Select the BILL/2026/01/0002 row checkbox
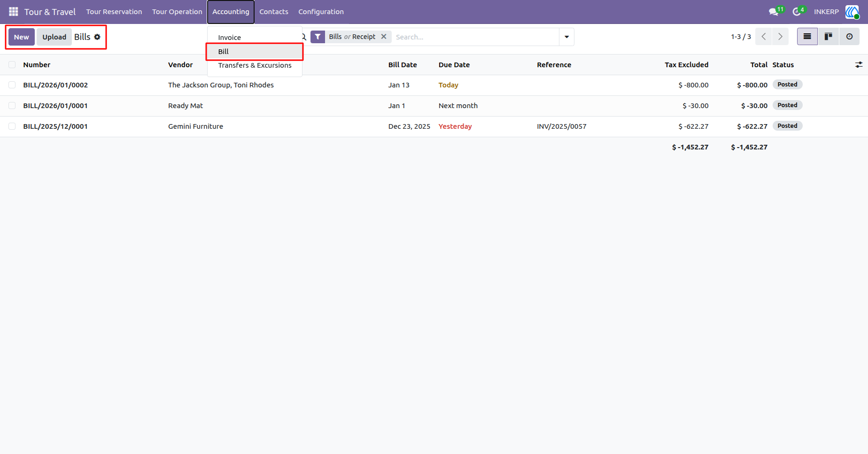 coord(12,85)
